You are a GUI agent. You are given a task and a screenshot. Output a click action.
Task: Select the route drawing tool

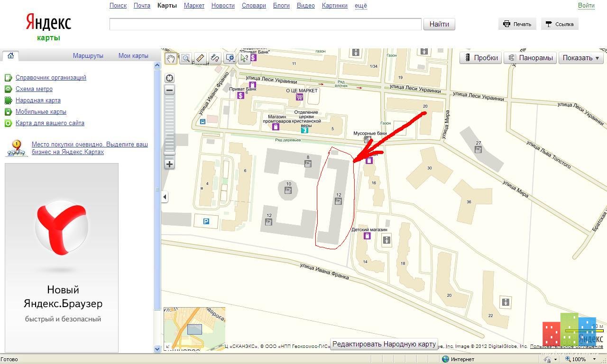(215, 58)
